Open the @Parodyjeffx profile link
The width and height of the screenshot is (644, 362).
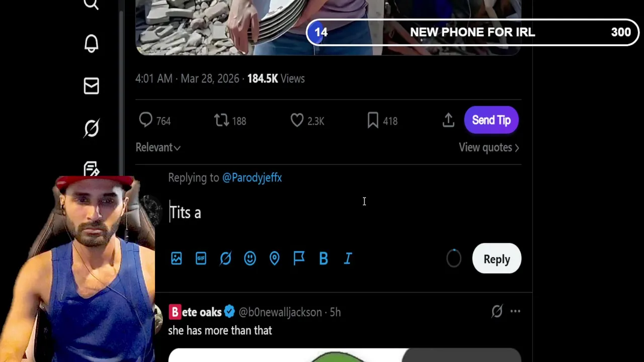[x=252, y=177]
